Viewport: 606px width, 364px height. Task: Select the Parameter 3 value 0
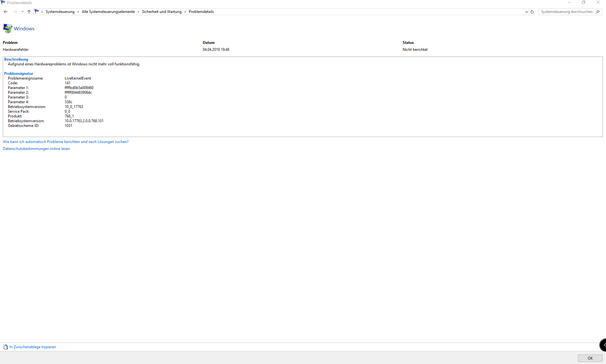click(x=66, y=97)
